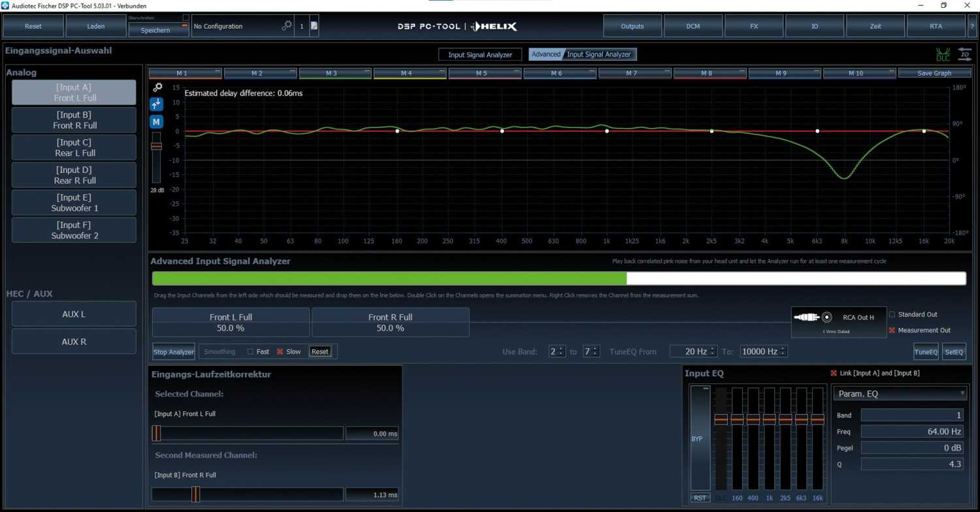Open graph settings gear above the dB scale
The height and width of the screenshot is (512, 980).
coord(157,87)
